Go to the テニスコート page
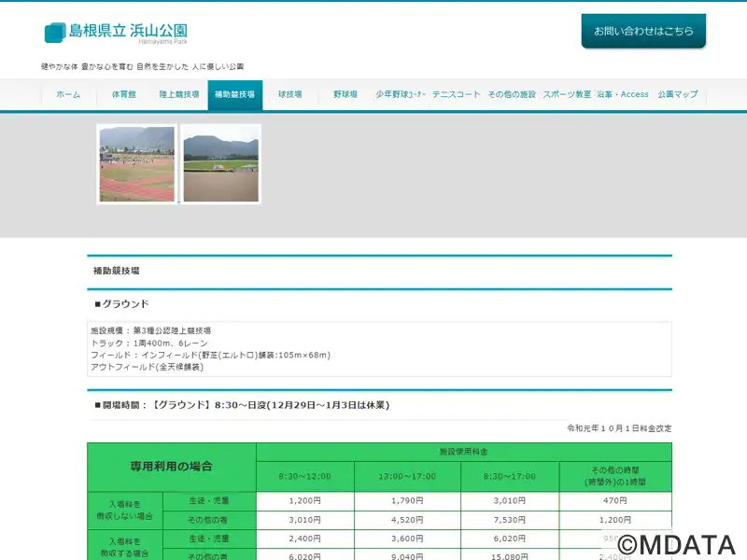747x560 pixels. click(x=456, y=95)
